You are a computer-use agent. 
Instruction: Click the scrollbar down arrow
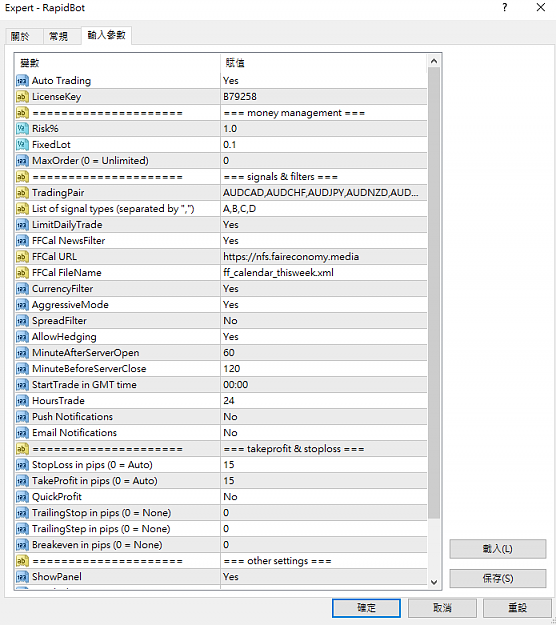point(434,582)
